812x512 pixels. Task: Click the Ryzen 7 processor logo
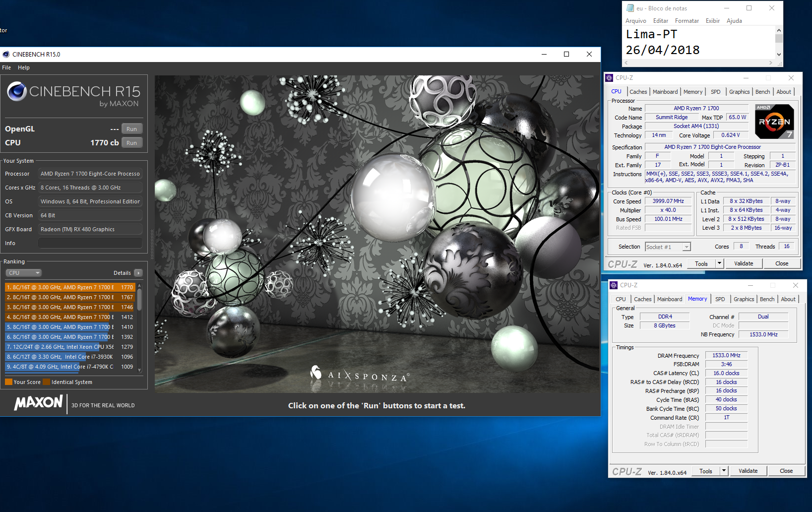(x=774, y=122)
